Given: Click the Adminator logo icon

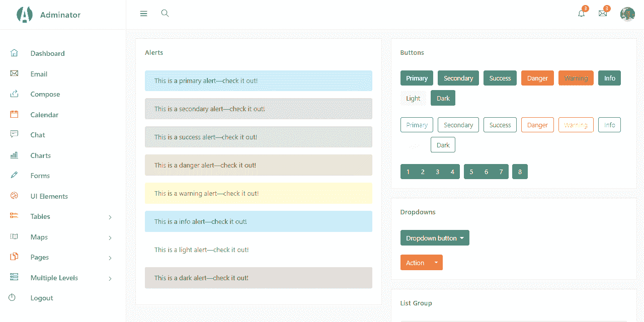Looking at the screenshot, I should pyautogui.click(x=24, y=15).
